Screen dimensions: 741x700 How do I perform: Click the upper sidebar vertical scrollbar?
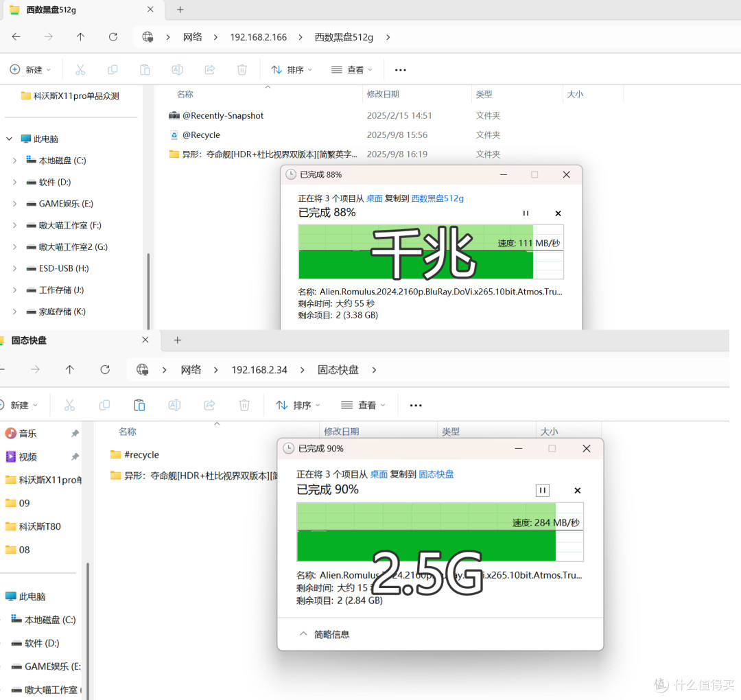[x=148, y=291]
